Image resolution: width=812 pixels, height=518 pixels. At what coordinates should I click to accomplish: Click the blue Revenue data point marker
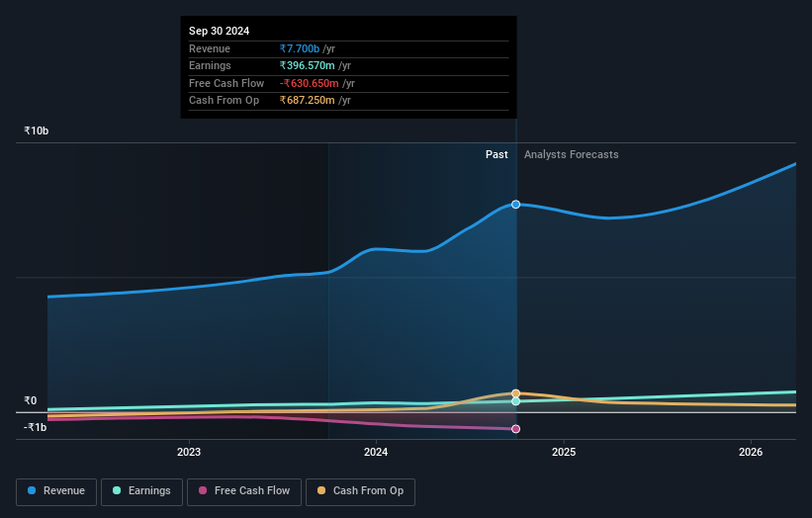516,205
